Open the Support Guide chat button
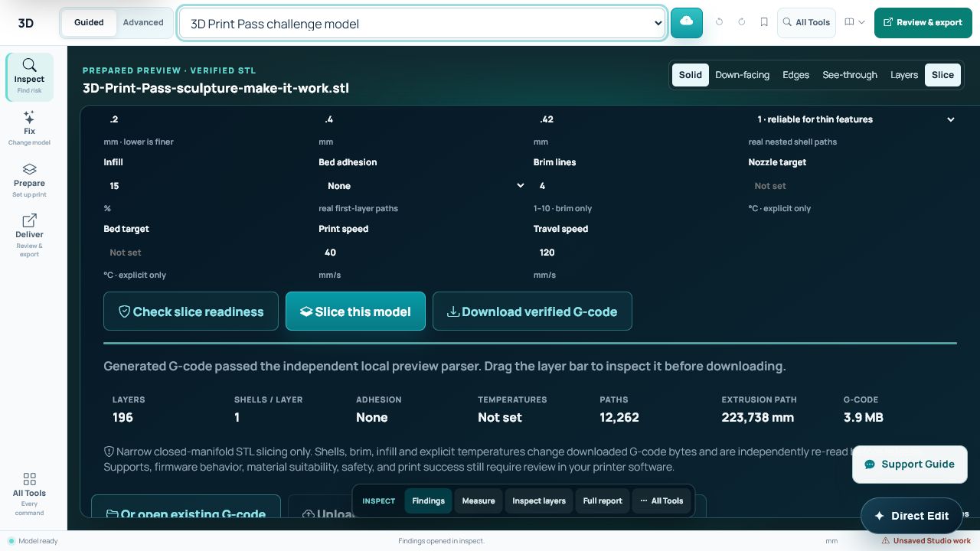This screenshot has height=551, width=980. [x=910, y=465]
